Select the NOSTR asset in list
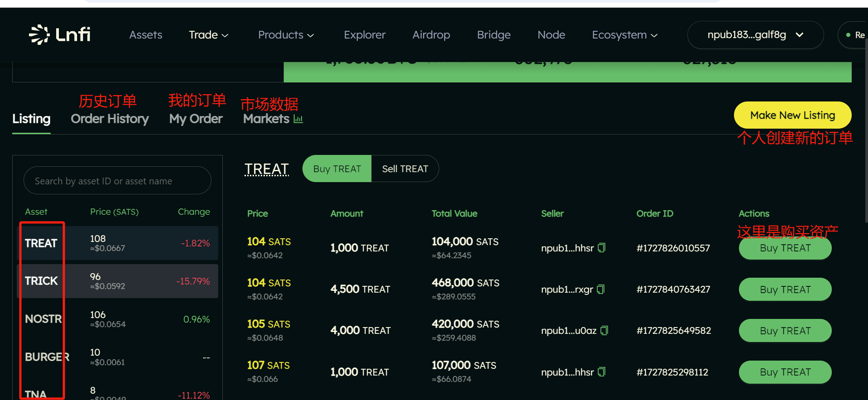 (117, 319)
